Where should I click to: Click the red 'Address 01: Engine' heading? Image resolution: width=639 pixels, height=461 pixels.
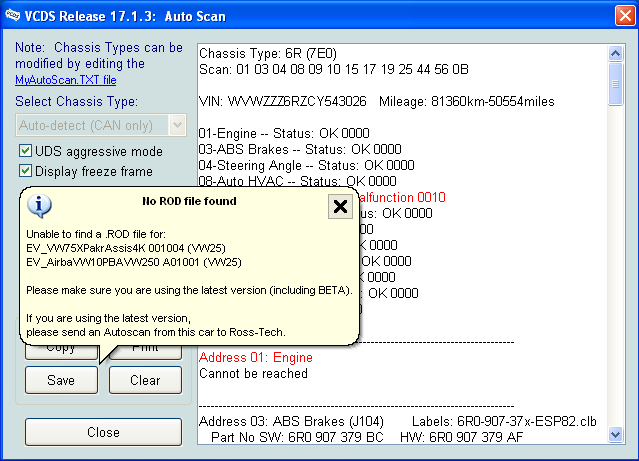coord(256,357)
